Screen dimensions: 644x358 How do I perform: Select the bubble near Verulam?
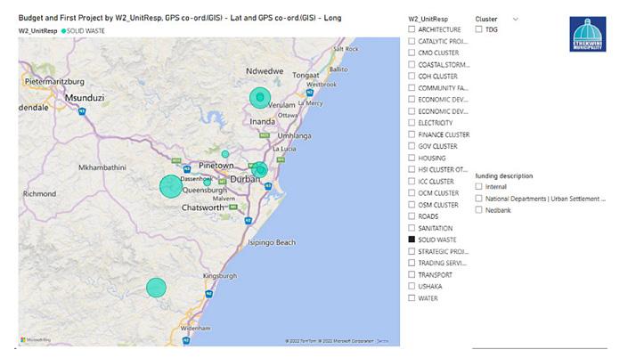point(260,98)
